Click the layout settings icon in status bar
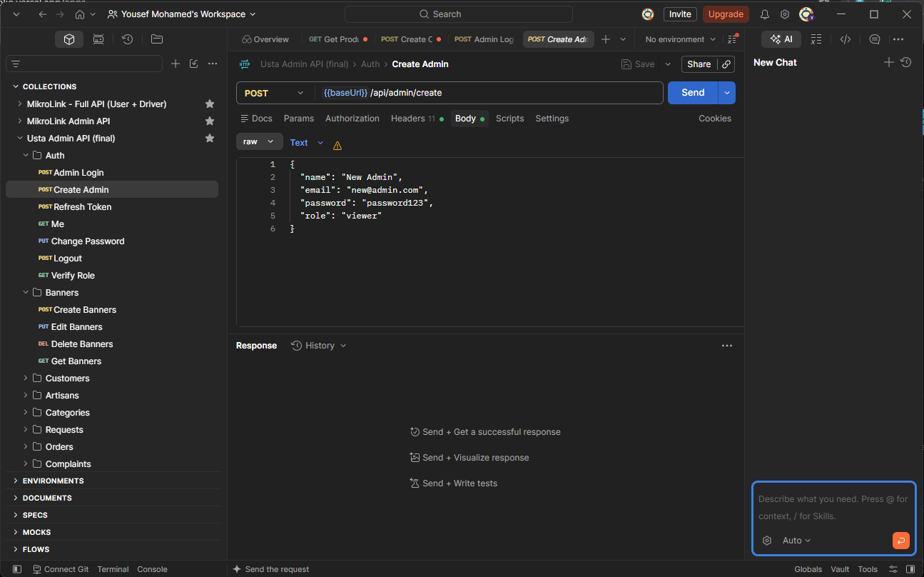Screen dimensions: 924x577 pyautogui.click(x=893, y=569)
